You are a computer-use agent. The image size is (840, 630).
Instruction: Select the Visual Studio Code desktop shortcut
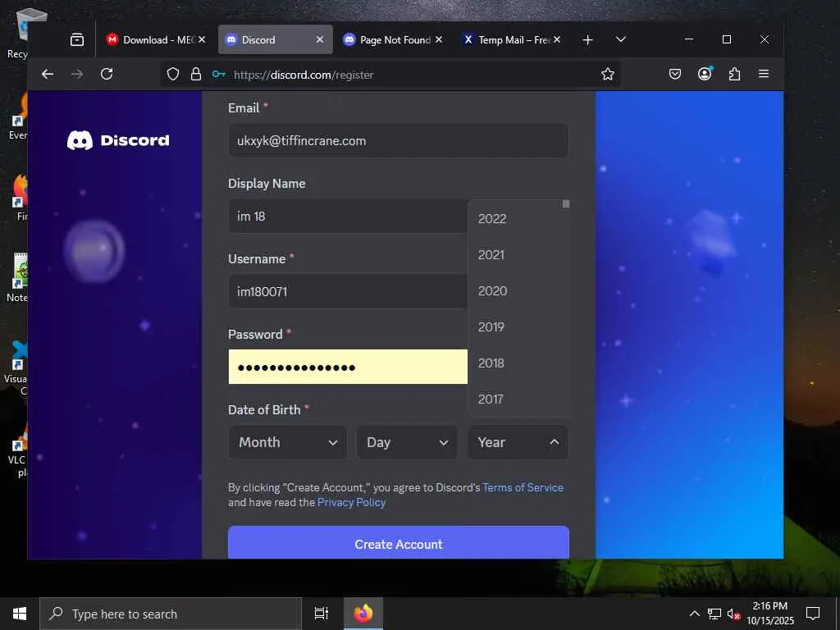17,367
